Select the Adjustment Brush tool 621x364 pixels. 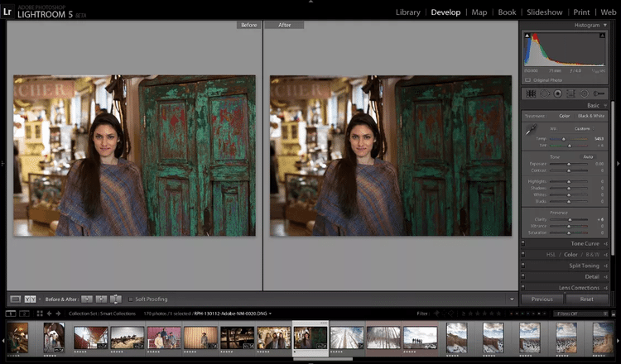(x=599, y=93)
